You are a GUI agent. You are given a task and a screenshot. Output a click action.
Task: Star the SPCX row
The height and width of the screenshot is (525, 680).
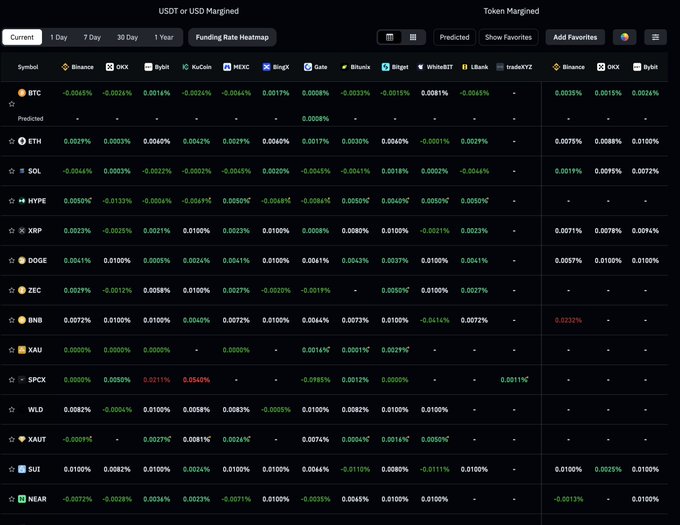12,380
